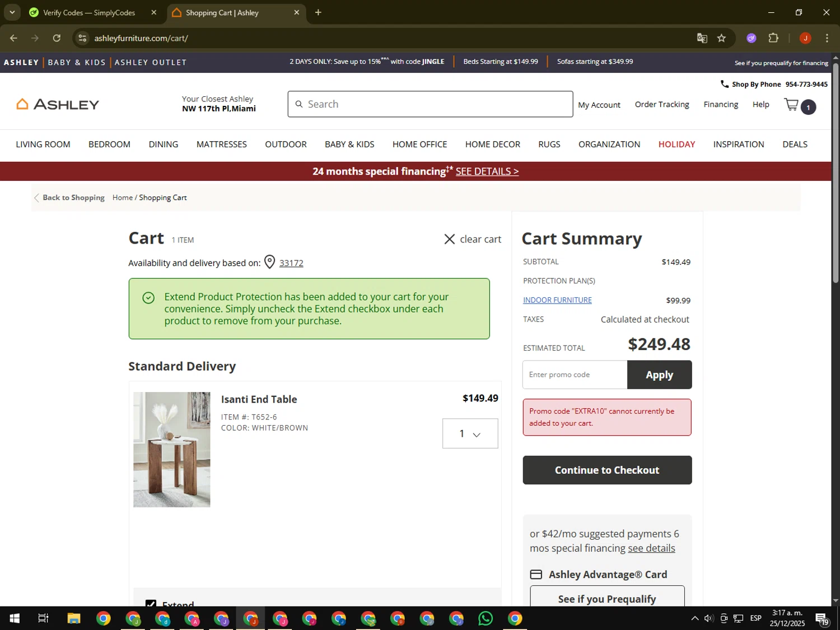Click the Continue to Checkout button
Viewport: 840px width, 630px height.
point(607,470)
